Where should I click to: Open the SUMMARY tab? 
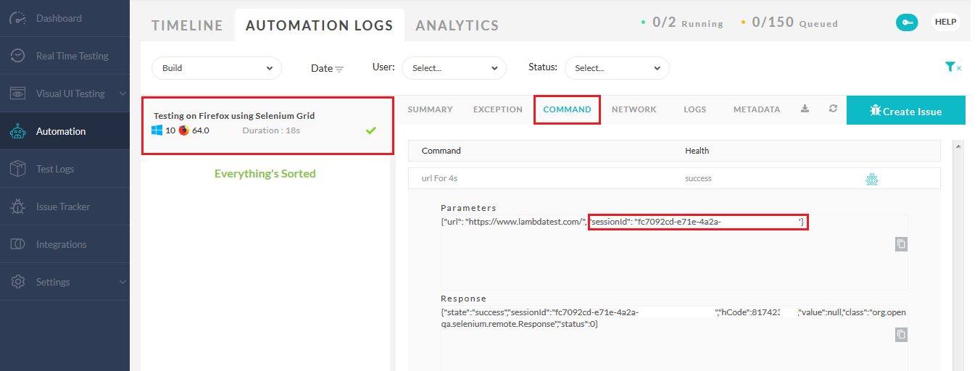pos(430,109)
